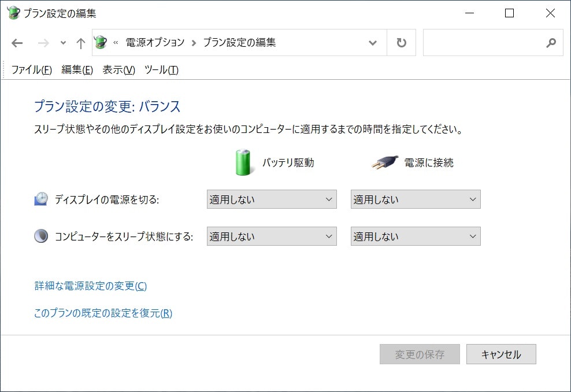This screenshot has width=571, height=392.
Task: Click このプランの既定の設定を復元(R) link
Action: pos(103,313)
